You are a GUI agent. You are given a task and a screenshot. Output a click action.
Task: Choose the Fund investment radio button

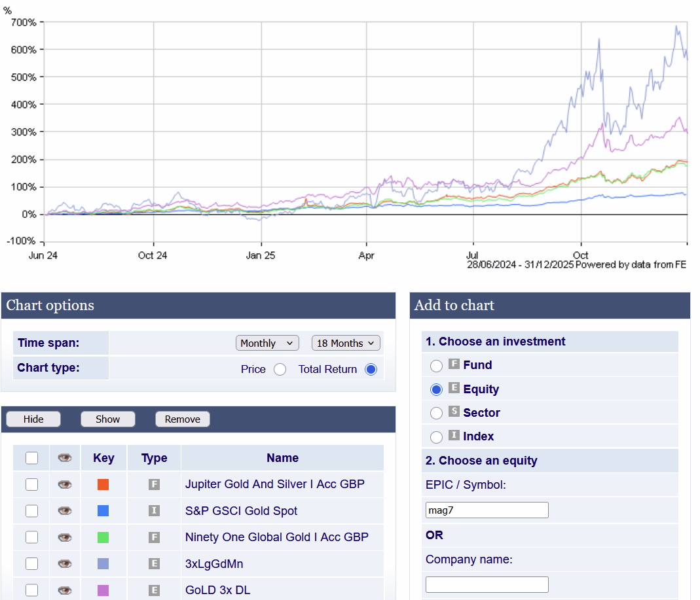click(436, 365)
